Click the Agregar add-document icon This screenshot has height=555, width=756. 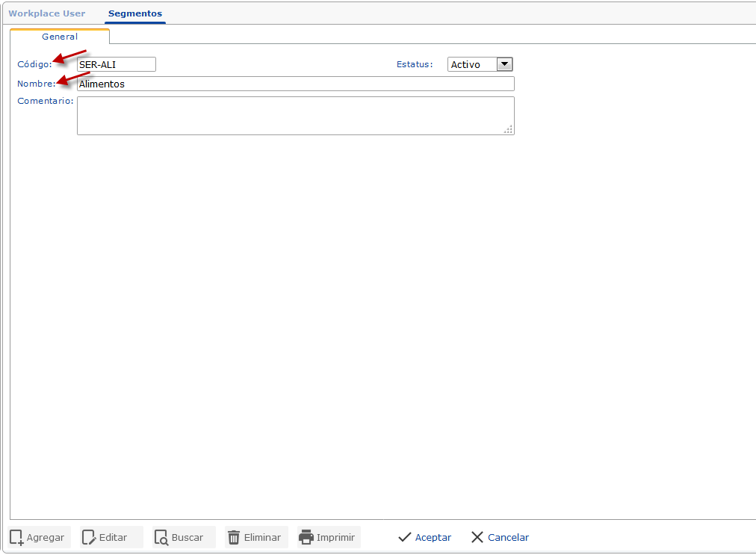click(x=16, y=537)
